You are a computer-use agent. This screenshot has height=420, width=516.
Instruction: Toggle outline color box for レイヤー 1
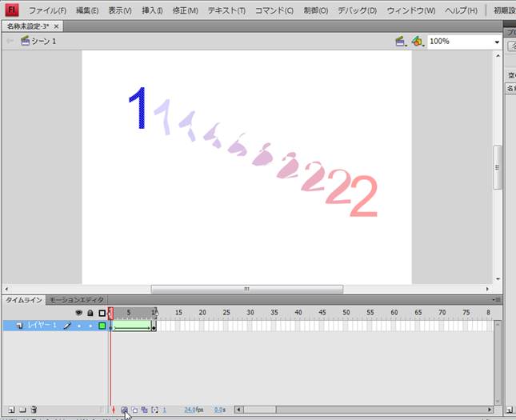[x=102, y=326]
